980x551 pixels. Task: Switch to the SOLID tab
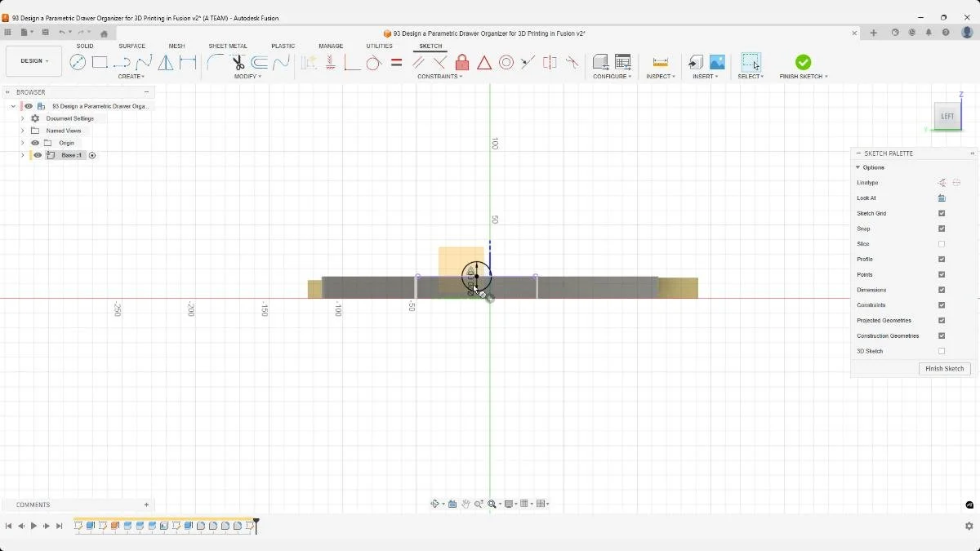tap(85, 46)
